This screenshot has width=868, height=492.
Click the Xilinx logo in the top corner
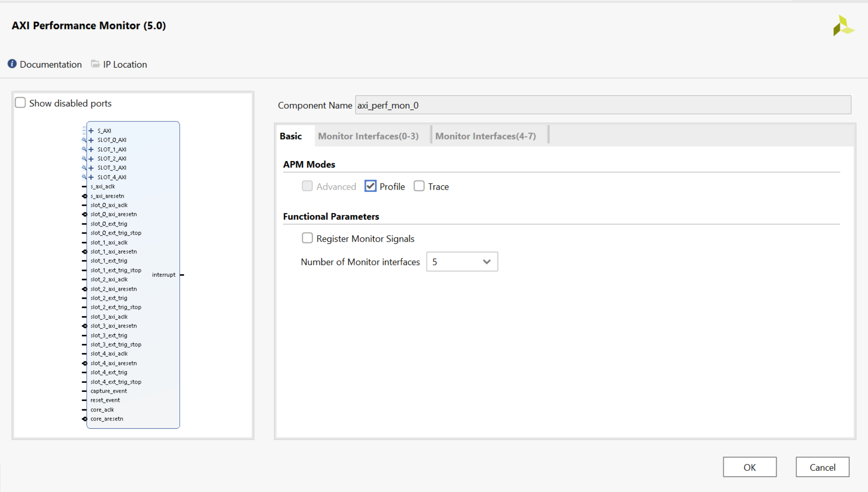844,26
